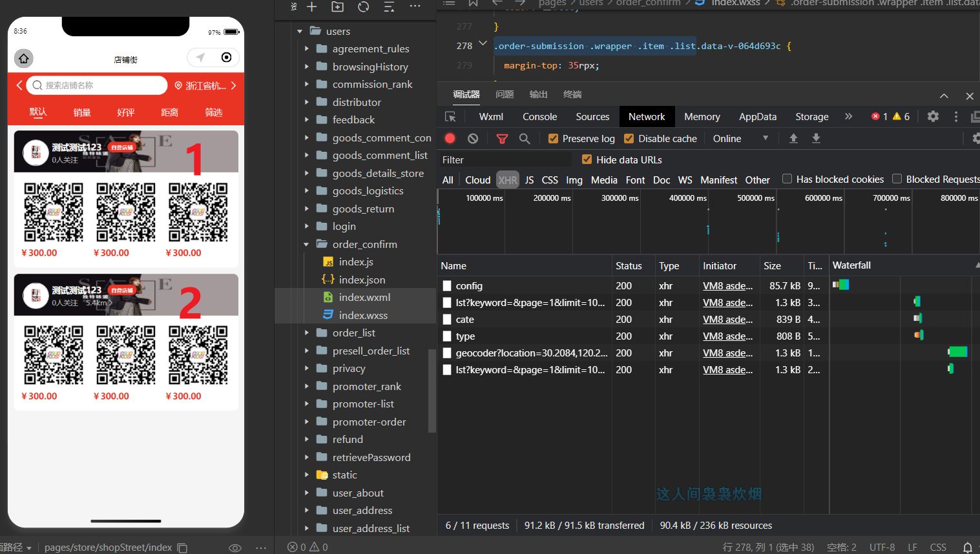Click the file explorer vertical scrollbar
The width and height of the screenshot is (980, 554).
(432, 391)
